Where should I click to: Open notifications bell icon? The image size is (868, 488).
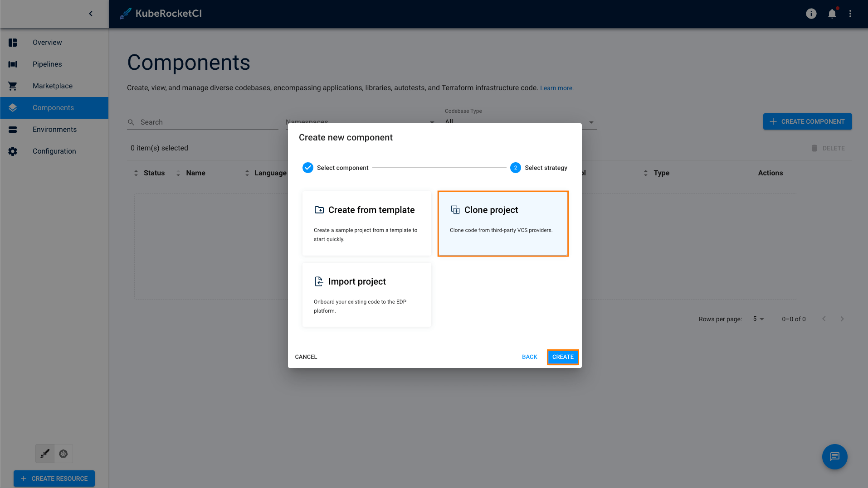point(832,14)
